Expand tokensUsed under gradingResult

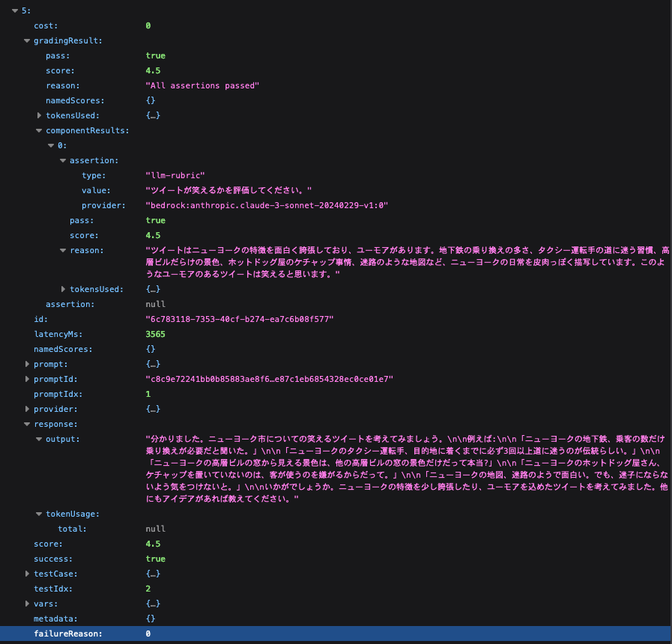(x=39, y=115)
